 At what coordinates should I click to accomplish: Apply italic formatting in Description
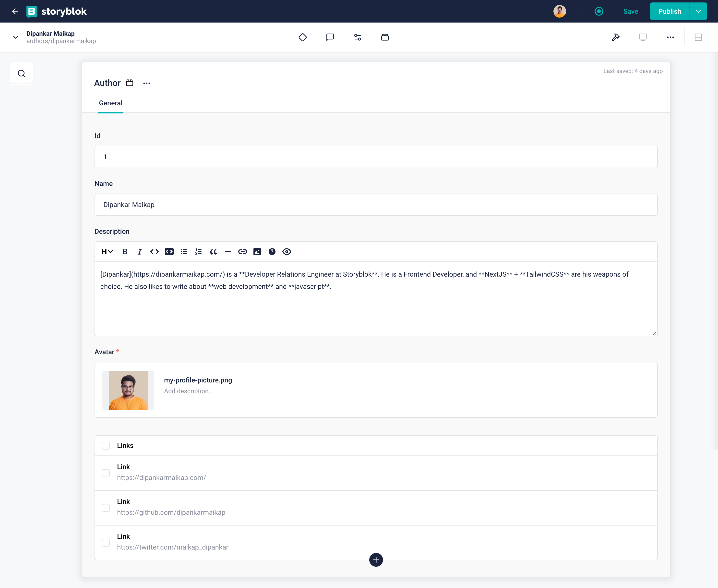click(140, 252)
